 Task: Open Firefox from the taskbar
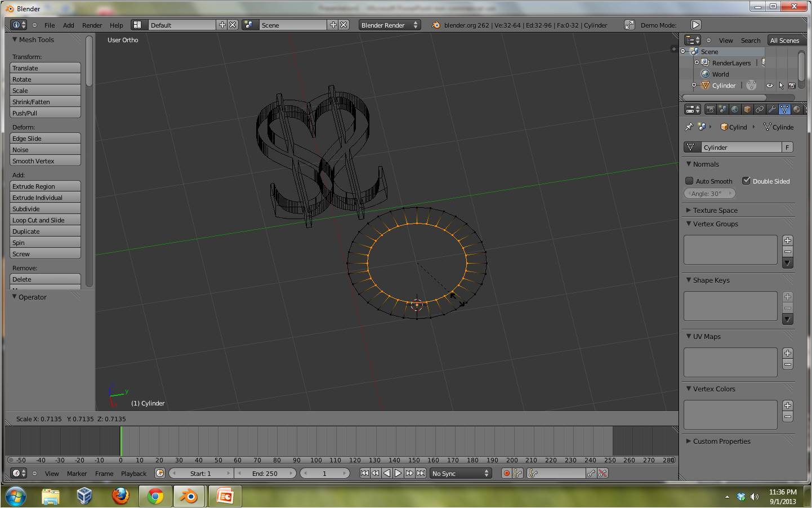(x=120, y=496)
